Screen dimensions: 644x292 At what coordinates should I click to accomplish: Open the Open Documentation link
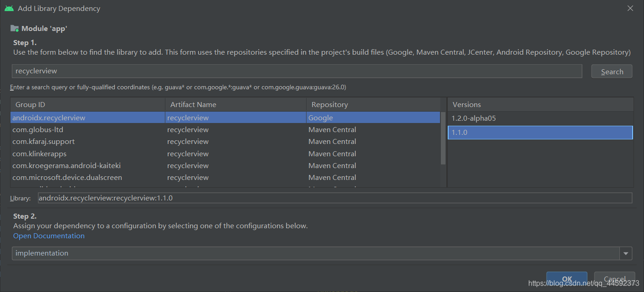tap(49, 236)
